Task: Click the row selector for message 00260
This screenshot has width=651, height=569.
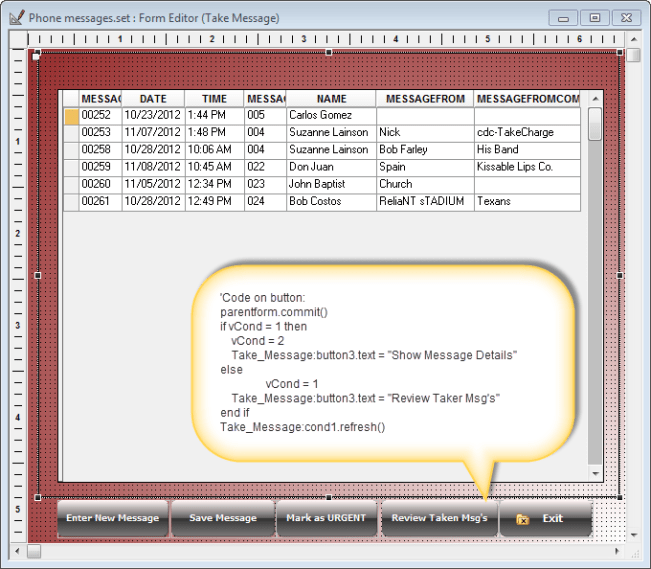Action: pos(71,184)
